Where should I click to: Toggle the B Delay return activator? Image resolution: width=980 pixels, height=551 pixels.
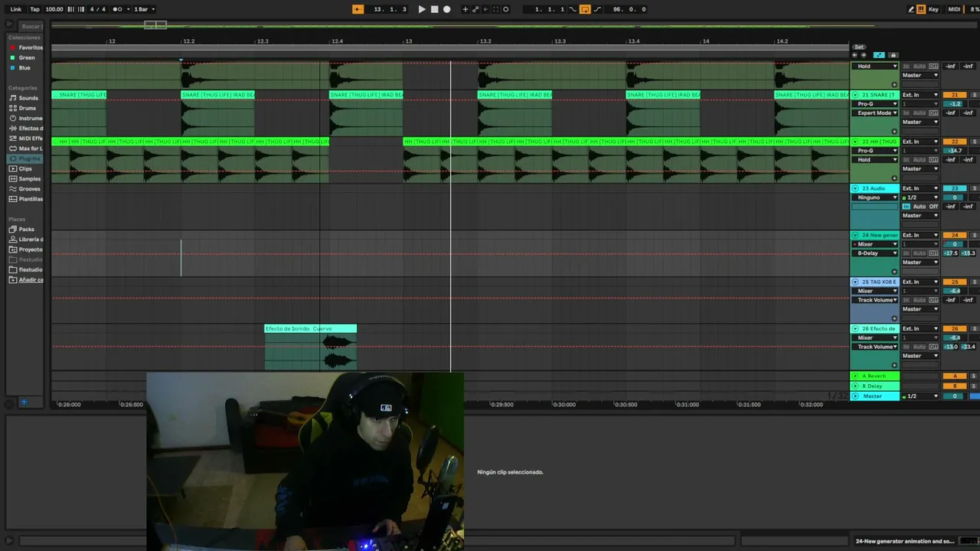coord(955,386)
